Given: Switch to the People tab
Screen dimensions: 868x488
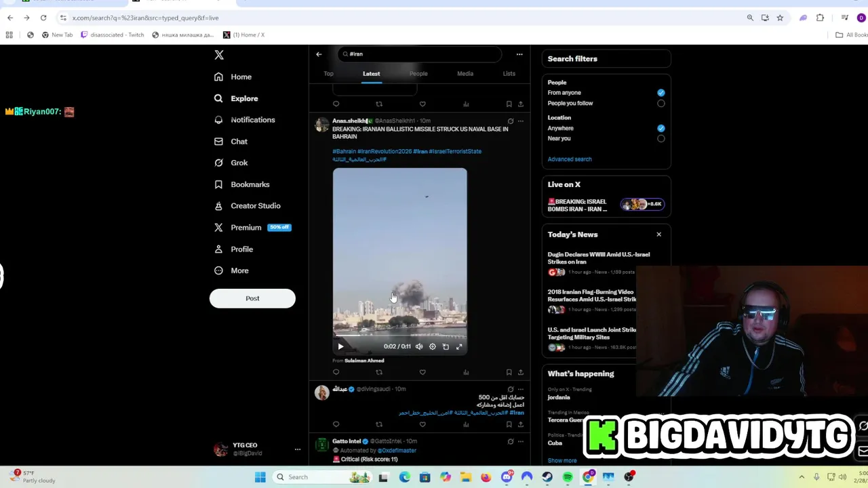Looking at the screenshot, I should pos(418,73).
